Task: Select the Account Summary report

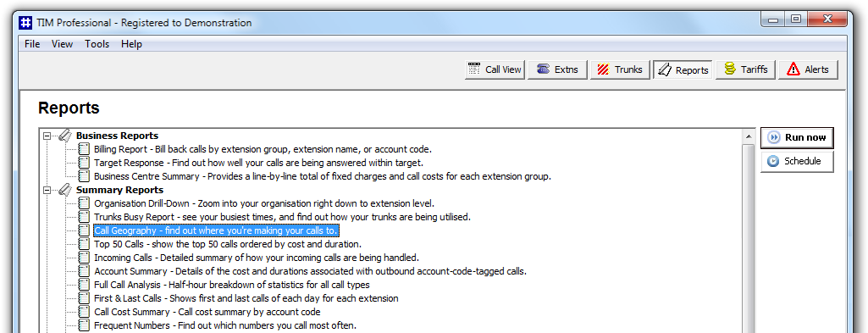Action: click(310, 271)
